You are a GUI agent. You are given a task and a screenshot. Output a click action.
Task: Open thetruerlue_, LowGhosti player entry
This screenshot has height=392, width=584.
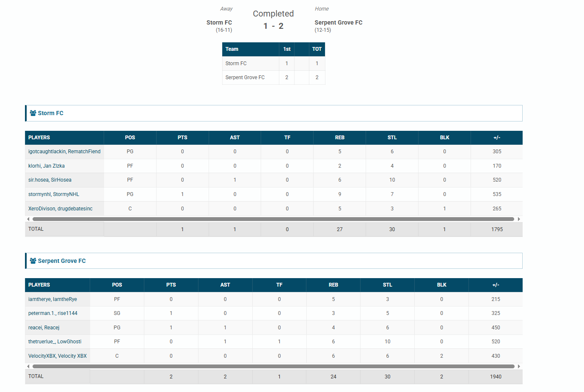coord(55,342)
